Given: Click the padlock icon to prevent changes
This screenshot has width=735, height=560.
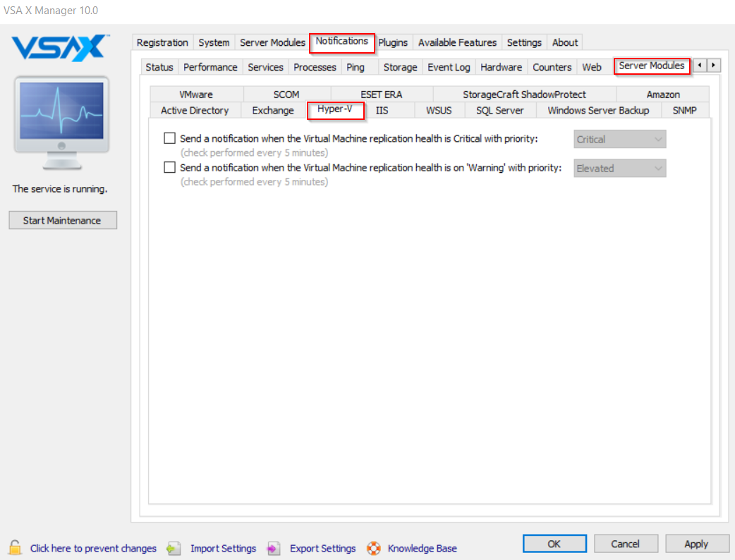Looking at the screenshot, I should tap(15, 547).
